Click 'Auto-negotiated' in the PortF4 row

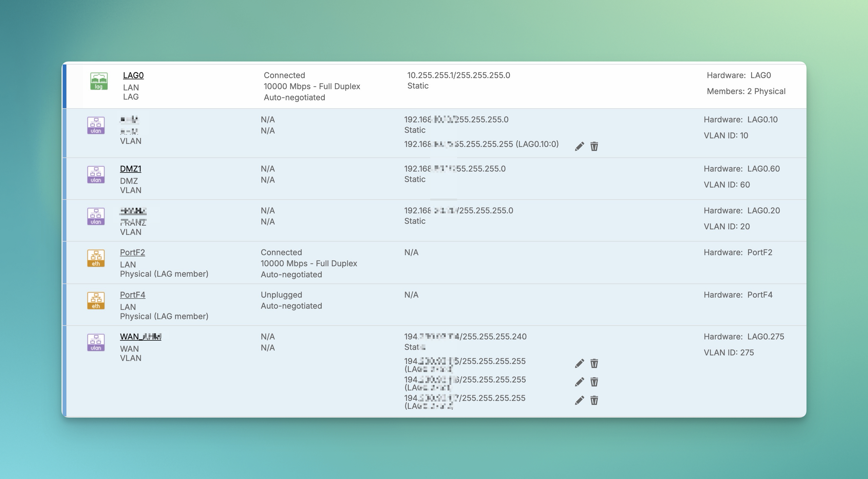tap(292, 306)
